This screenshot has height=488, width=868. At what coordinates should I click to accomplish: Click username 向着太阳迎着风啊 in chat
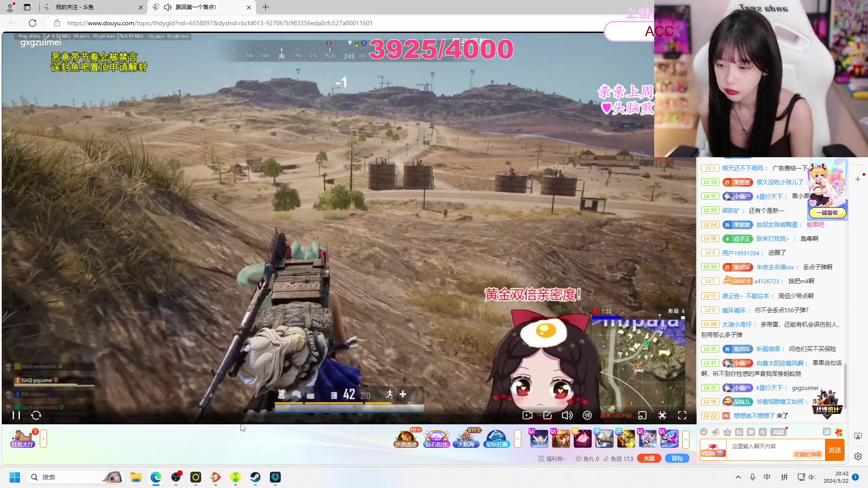tap(780, 363)
